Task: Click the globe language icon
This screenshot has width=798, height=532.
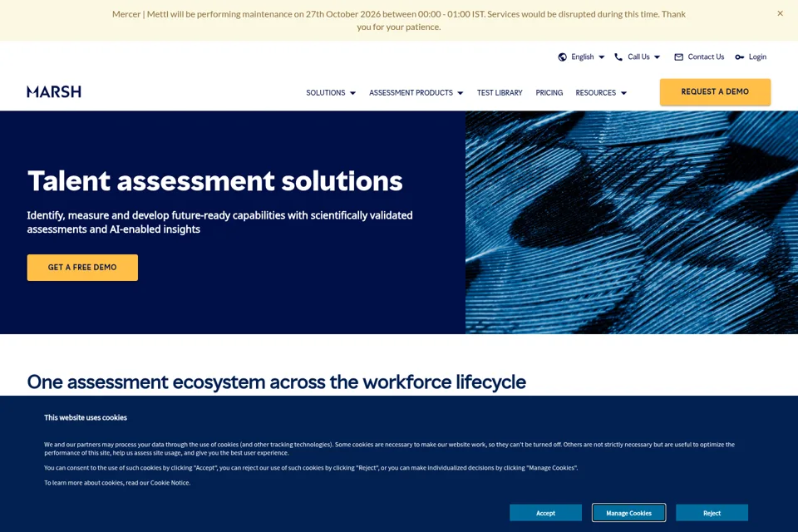Action: [563, 57]
